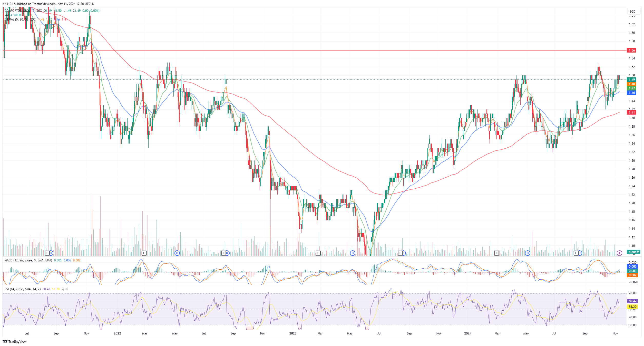Open the earnings E marker before 2023 Mar

pyautogui.click(x=318, y=253)
